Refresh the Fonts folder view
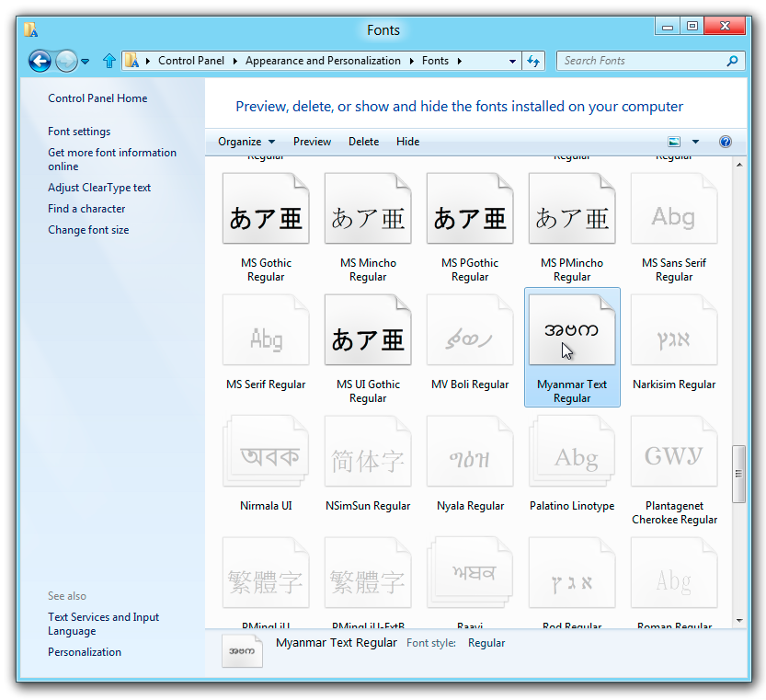 pyautogui.click(x=533, y=61)
